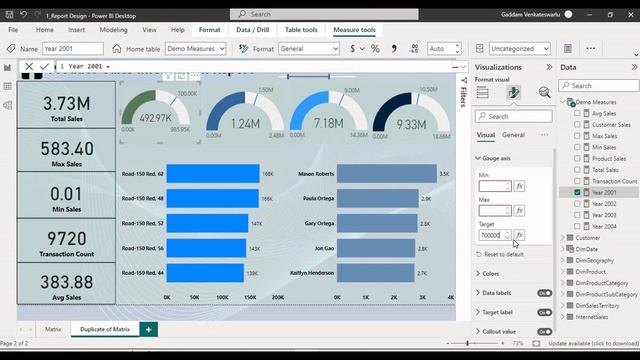The image size is (640, 360).
Task: Apply percentage format icon
Action: 375,49
